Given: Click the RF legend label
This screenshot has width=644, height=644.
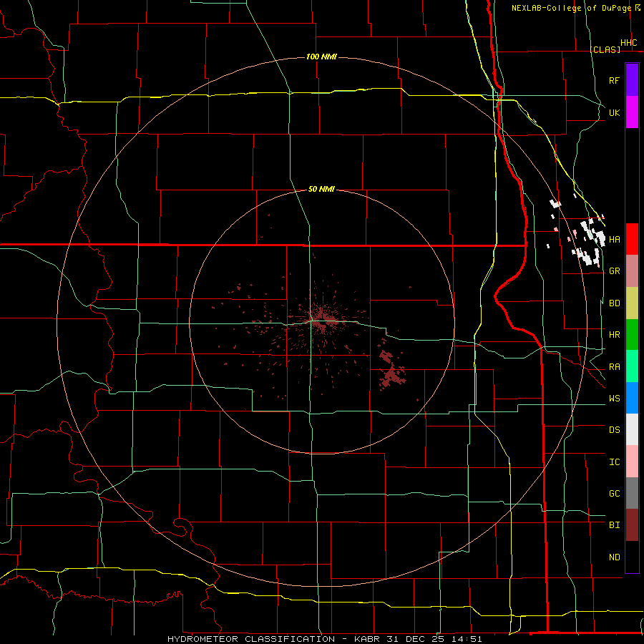Looking at the screenshot, I should [x=614, y=80].
